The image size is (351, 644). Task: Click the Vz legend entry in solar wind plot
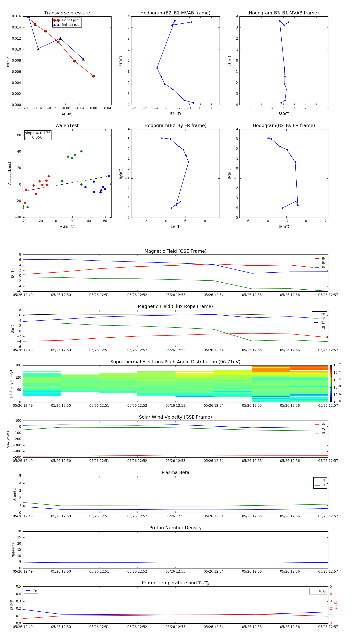(320, 433)
